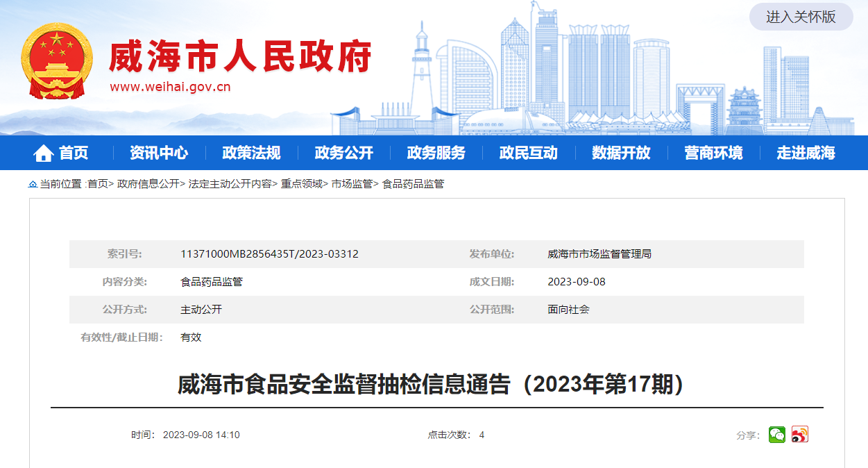This screenshot has width=868, height=468.
Task: Open 营商环境 navigation item
Action: tap(713, 153)
